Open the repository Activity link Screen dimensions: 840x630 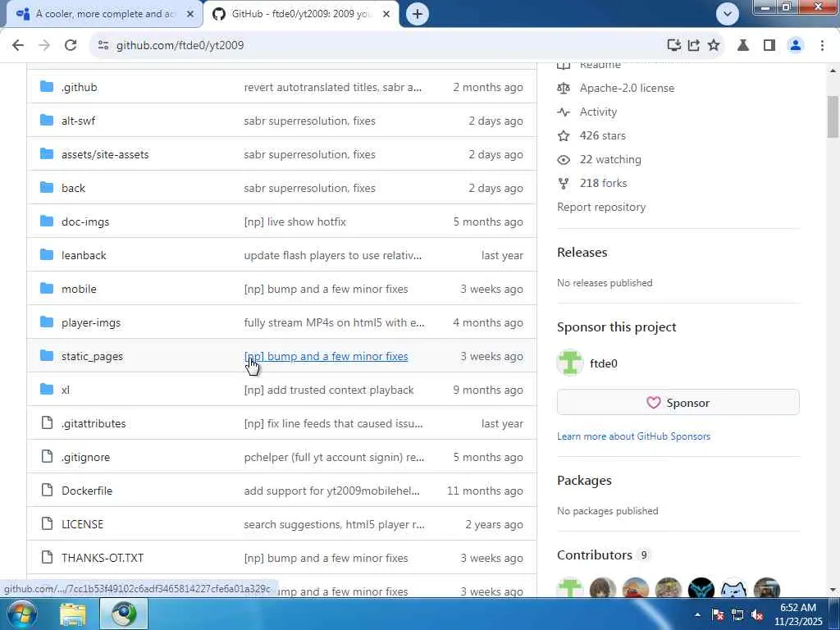(x=598, y=112)
